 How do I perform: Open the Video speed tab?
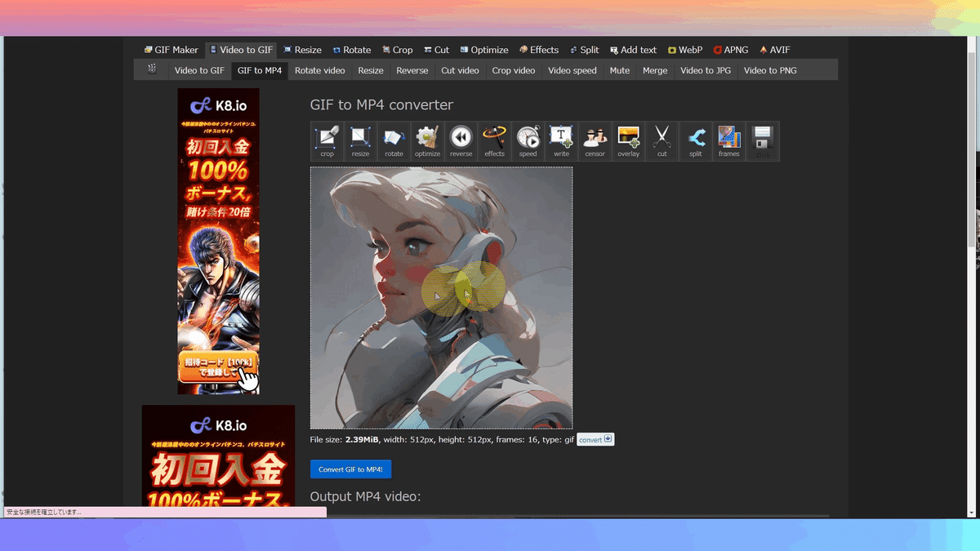click(x=572, y=70)
